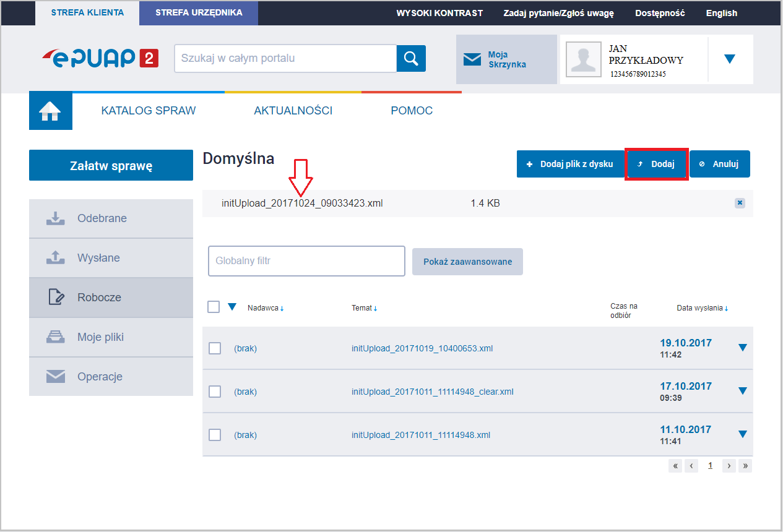The image size is (783, 532).
Task: Click the Dodaj plik z dysku button
Action: (x=570, y=164)
